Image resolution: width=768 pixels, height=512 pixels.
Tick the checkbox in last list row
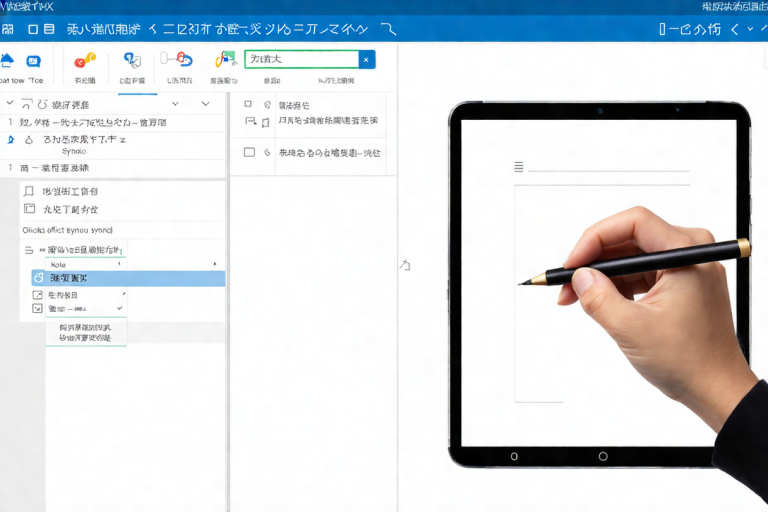249,153
